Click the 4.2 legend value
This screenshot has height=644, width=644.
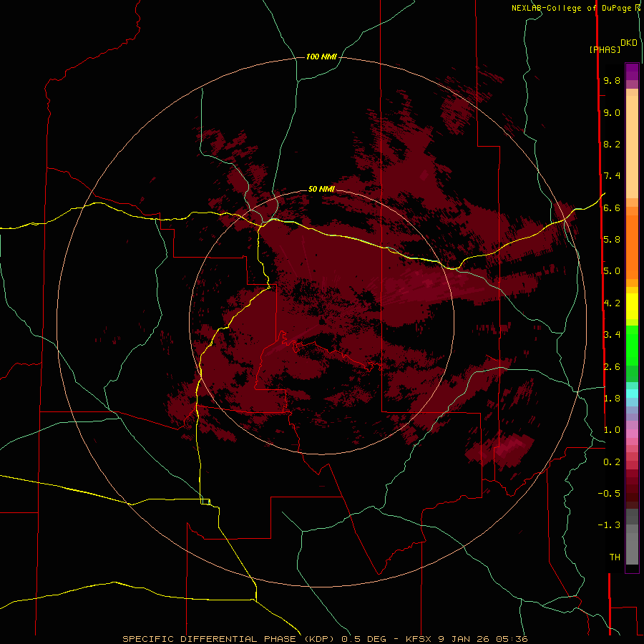pyautogui.click(x=612, y=303)
